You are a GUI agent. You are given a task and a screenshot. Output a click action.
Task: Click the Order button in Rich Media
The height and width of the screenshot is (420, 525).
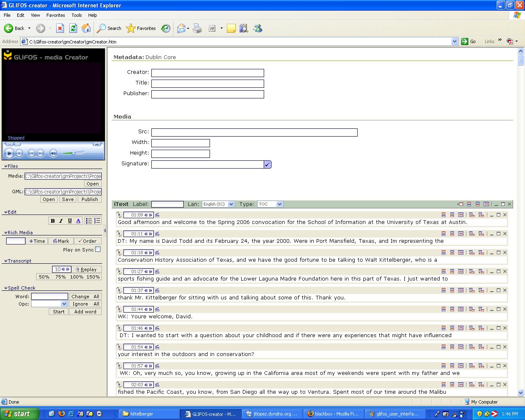pyautogui.click(x=88, y=241)
